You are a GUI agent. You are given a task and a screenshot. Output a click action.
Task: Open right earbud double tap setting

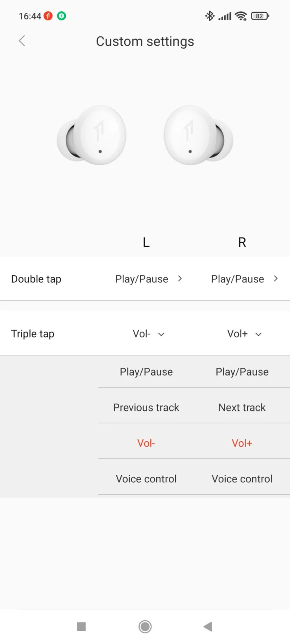(x=244, y=279)
